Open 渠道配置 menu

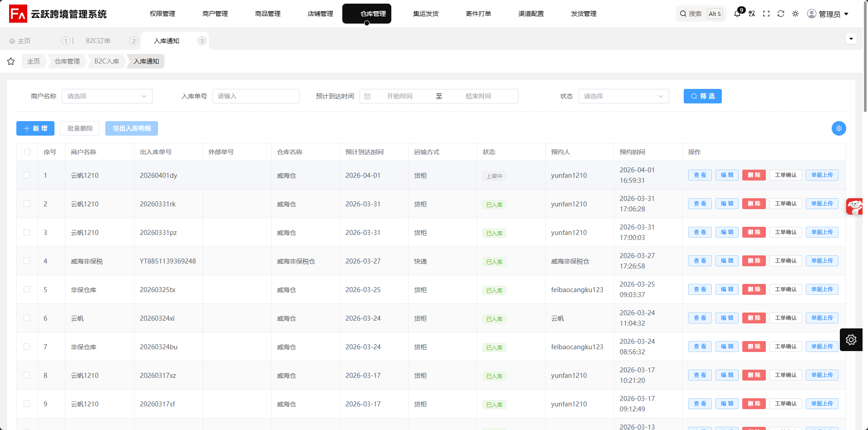click(531, 14)
